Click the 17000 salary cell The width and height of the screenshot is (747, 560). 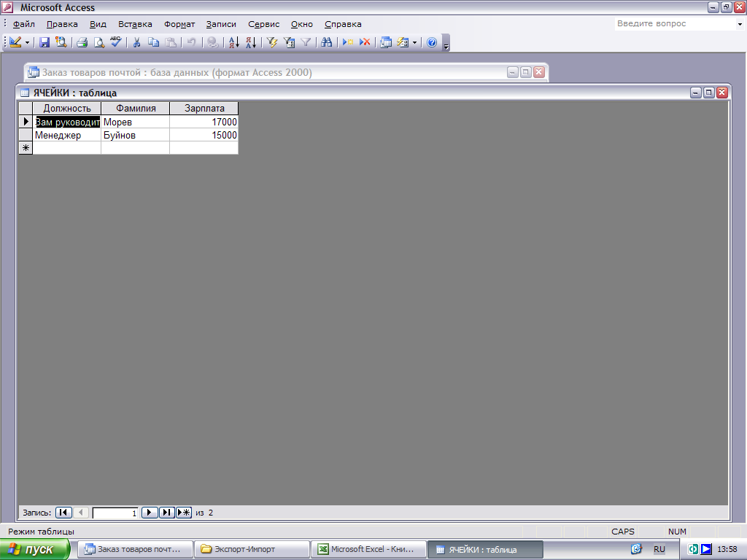204,122
